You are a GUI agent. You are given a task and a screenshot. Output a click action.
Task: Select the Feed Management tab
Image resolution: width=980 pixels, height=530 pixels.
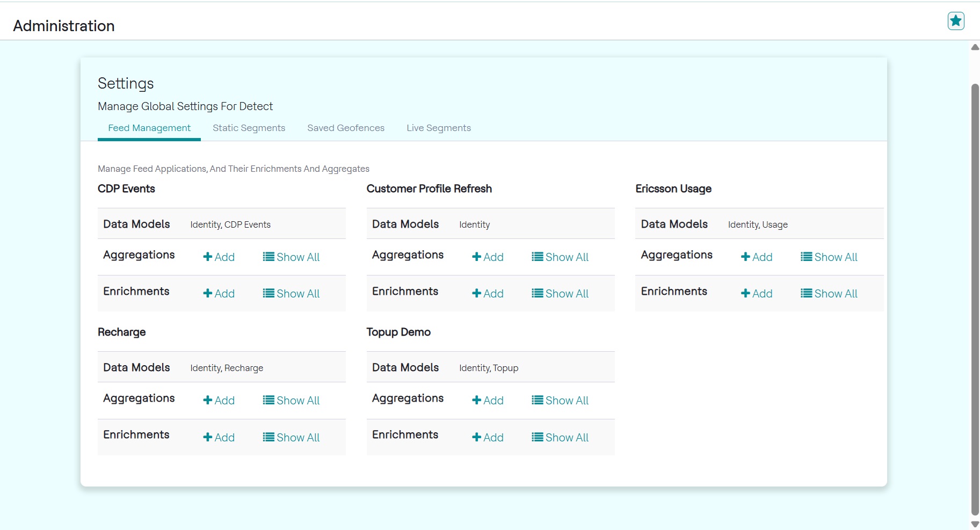(x=149, y=128)
